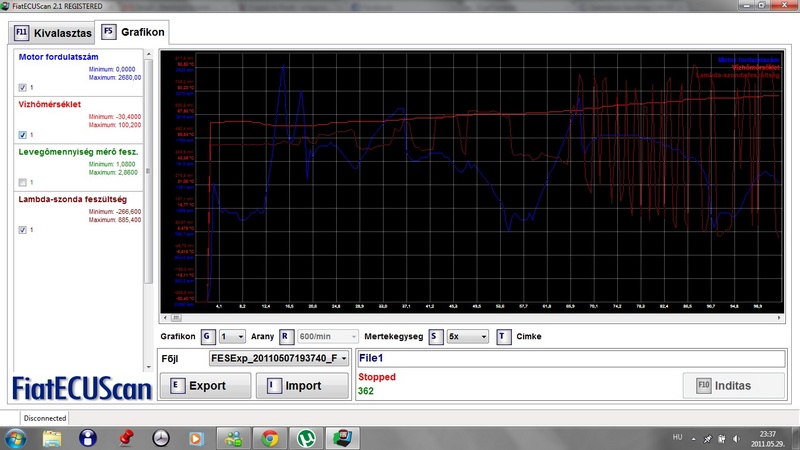The image size is (800, 450).
Task: Click the Export button
Action: click(x=205, y=386)
